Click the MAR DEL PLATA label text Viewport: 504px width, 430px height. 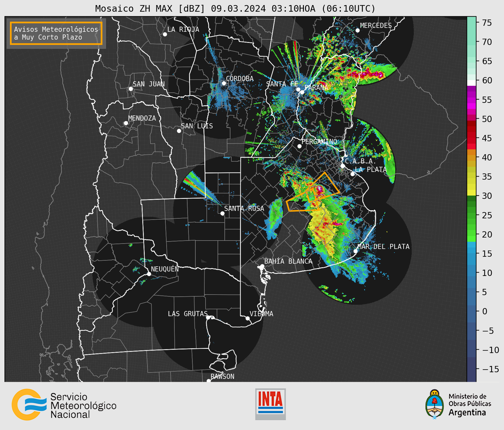[383, 247]
